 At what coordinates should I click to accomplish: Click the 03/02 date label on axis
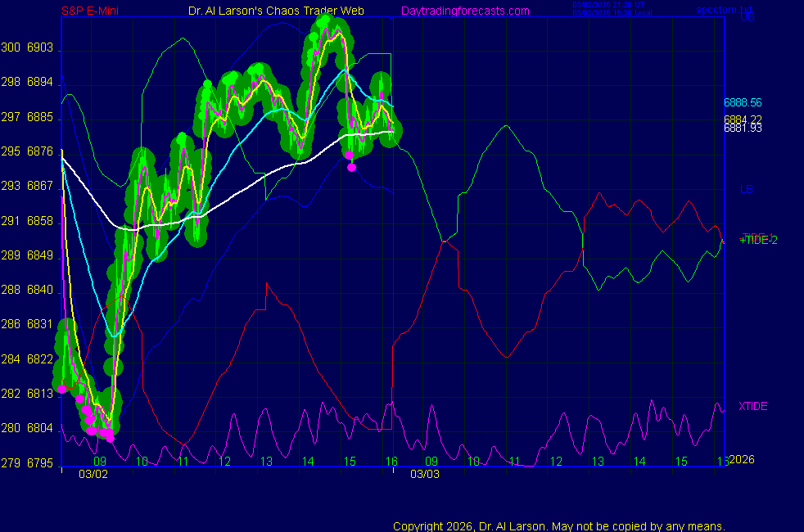pyautogui.click(x=93, y=474)
